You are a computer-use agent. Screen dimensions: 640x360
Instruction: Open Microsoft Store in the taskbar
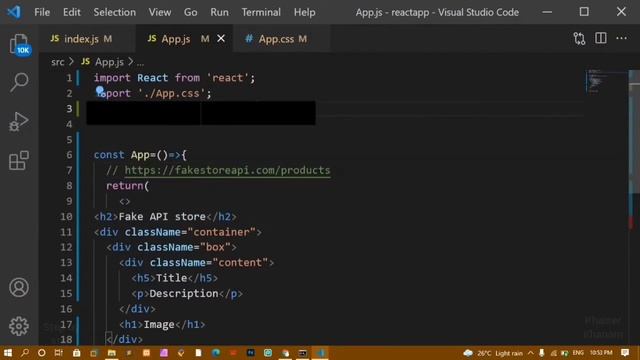pyautogui.click(x=76, y=353)
